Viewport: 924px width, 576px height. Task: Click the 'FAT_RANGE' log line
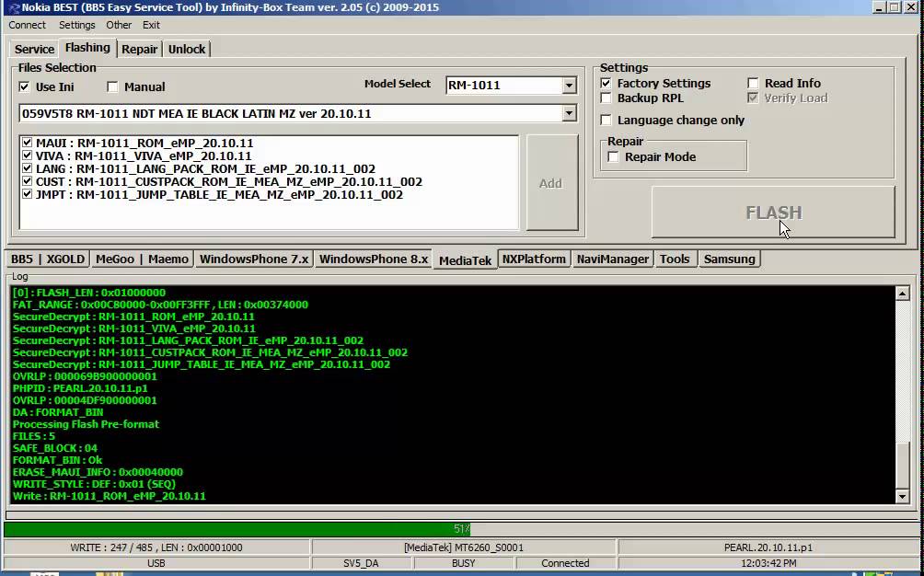point(160,305)
